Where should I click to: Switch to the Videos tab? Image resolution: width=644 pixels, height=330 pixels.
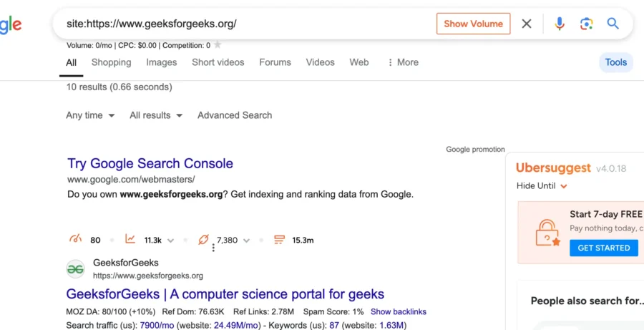tap(321, 62)
